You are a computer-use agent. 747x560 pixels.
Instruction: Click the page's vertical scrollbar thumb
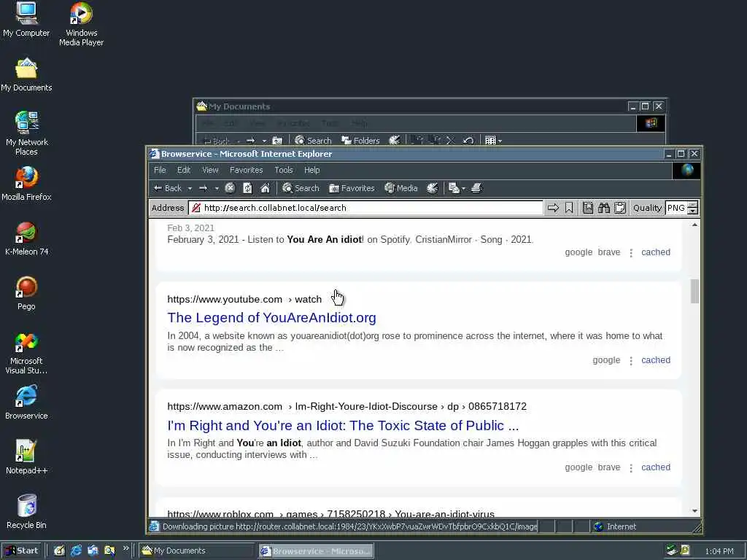(694, 291)
